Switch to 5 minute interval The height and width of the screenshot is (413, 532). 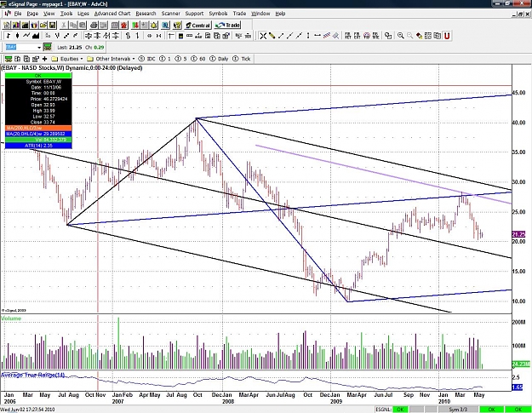[180, 59]
